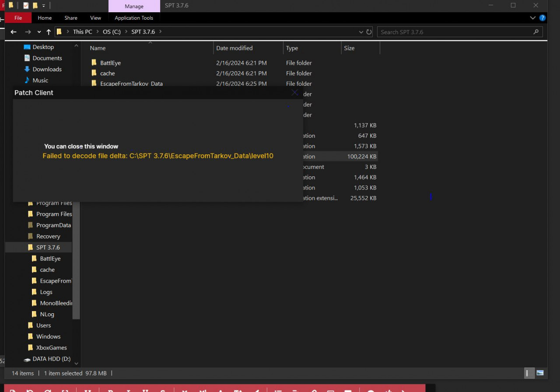
Task: Click the search magnifier icon
Action: pyautogui.click(x=536, y=32)
